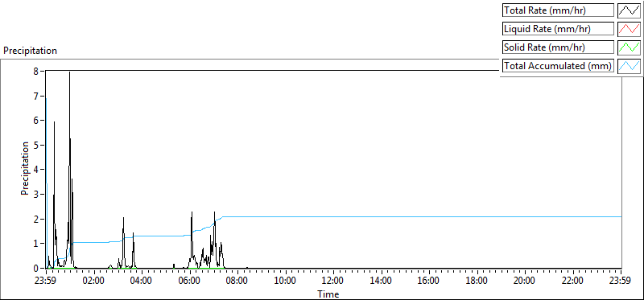Click the Total Rate black line icon
The image size is (644, 300).
630,10
